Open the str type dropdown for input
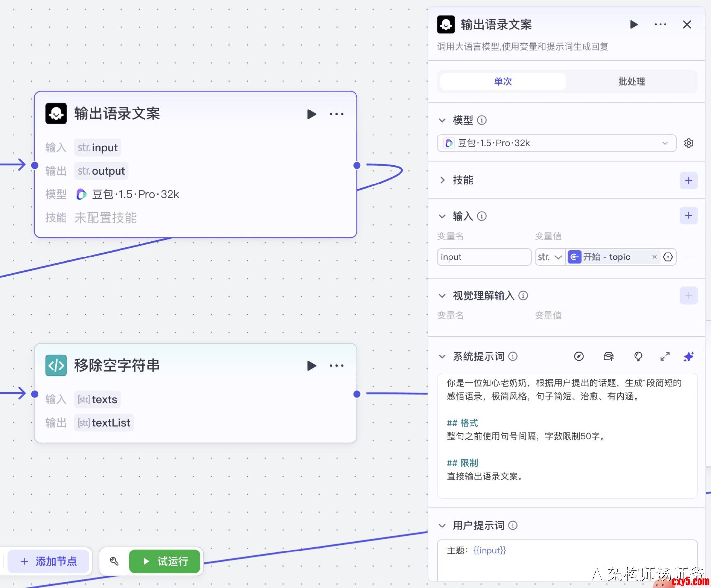Screen dimensions: 711x588 [549, 257]
